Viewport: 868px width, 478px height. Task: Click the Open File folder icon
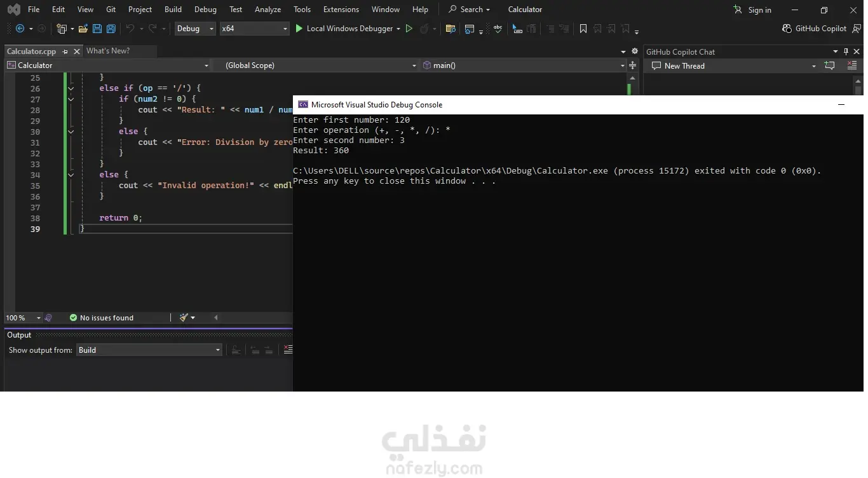click(x=83, y=29)
